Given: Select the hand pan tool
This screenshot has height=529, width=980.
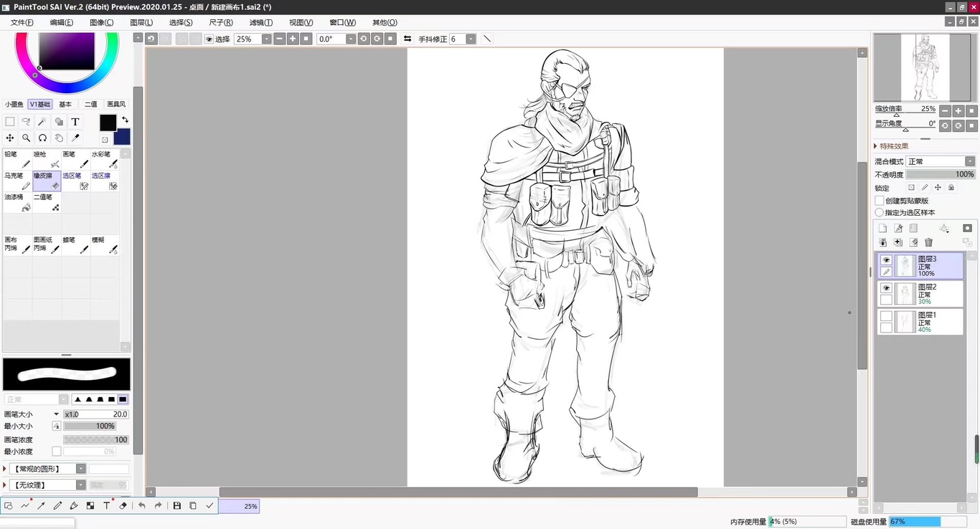Looking at the screenshot, I should click(x=59, y=138).
